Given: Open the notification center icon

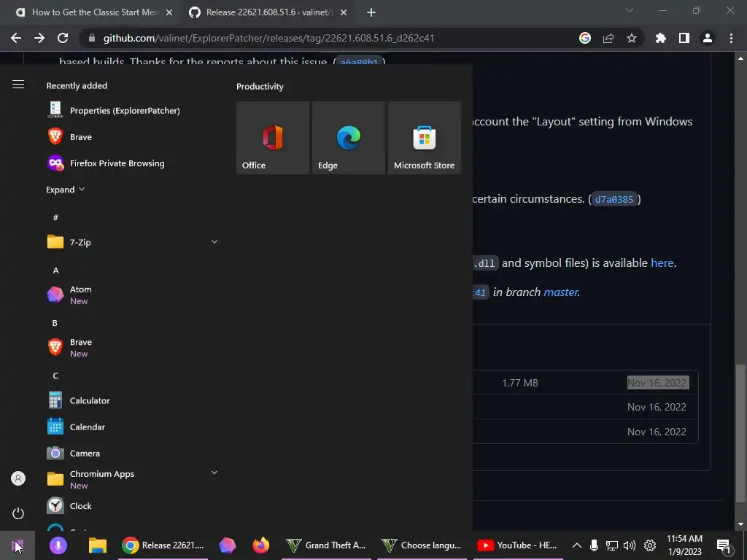Looking at the screenshot, I should [724, 545].
